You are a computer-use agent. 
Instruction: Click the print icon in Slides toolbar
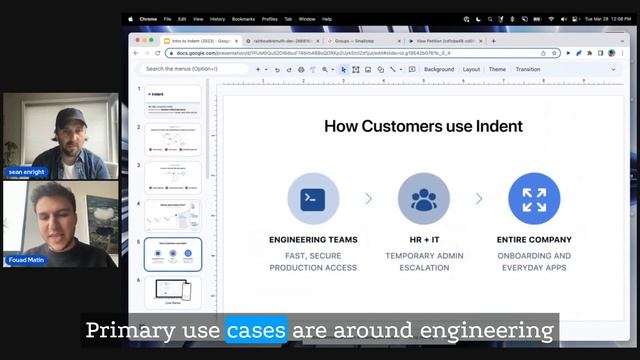pyautogui.click(x=301, y=70)
